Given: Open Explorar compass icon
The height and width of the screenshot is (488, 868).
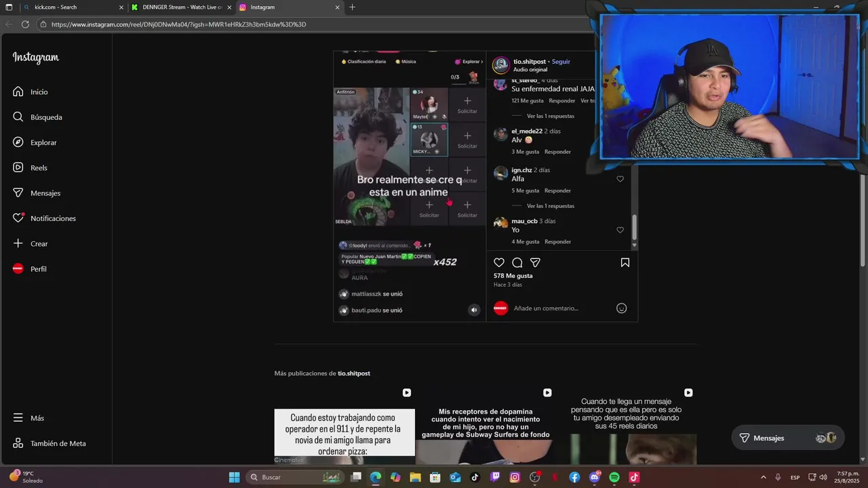Looking at the screenshot, I should (x=18, y=142).
